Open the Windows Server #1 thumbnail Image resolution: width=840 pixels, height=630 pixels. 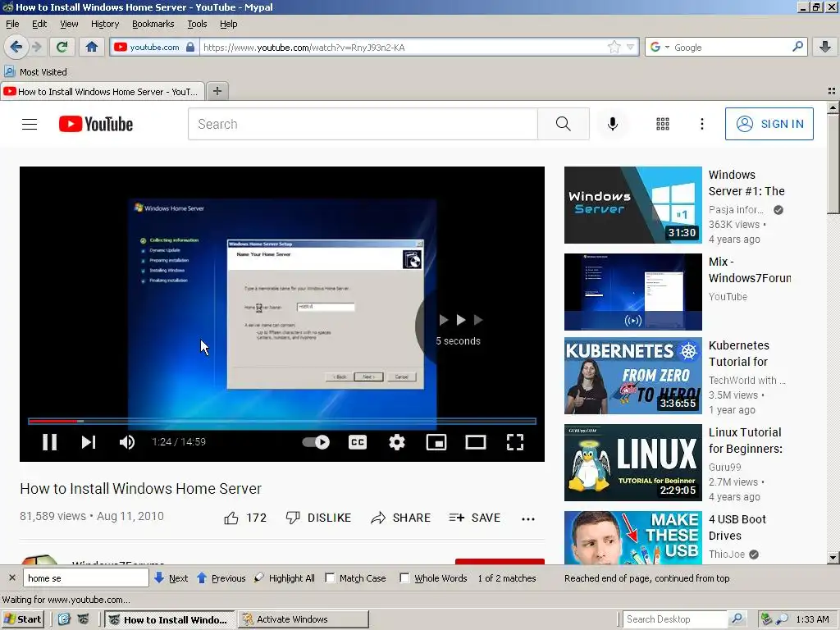(x=632, y=205)
